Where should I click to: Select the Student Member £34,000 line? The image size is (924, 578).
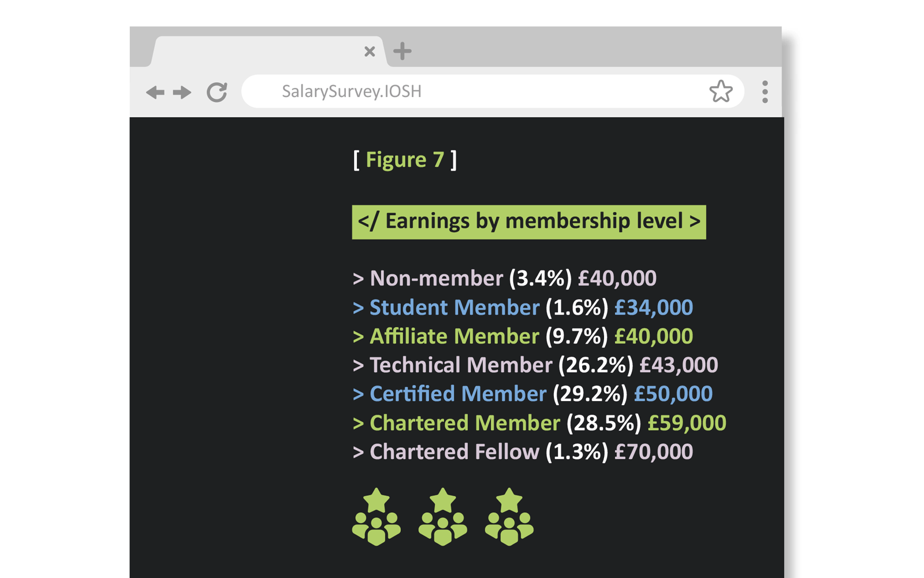(523, 307)
